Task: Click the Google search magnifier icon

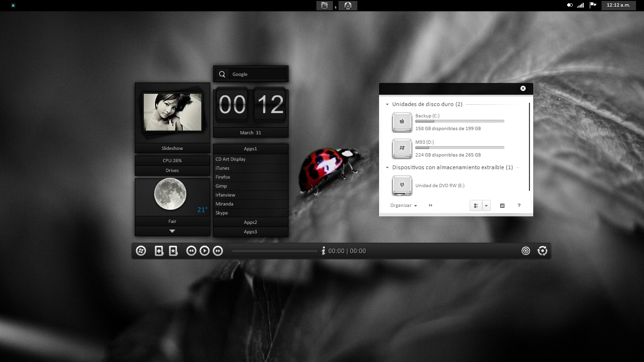Action: tap(222, 74)
